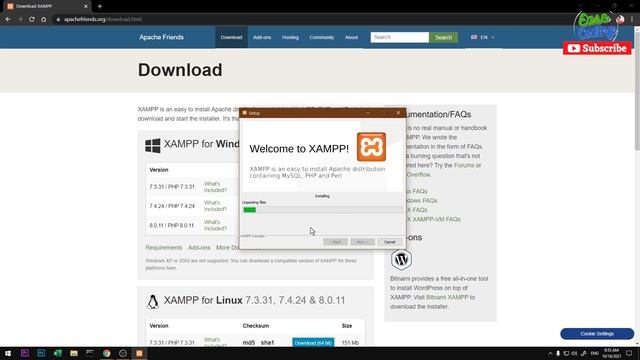
Task: Open the Windows Start menu
Action: [x=8, y=353]
